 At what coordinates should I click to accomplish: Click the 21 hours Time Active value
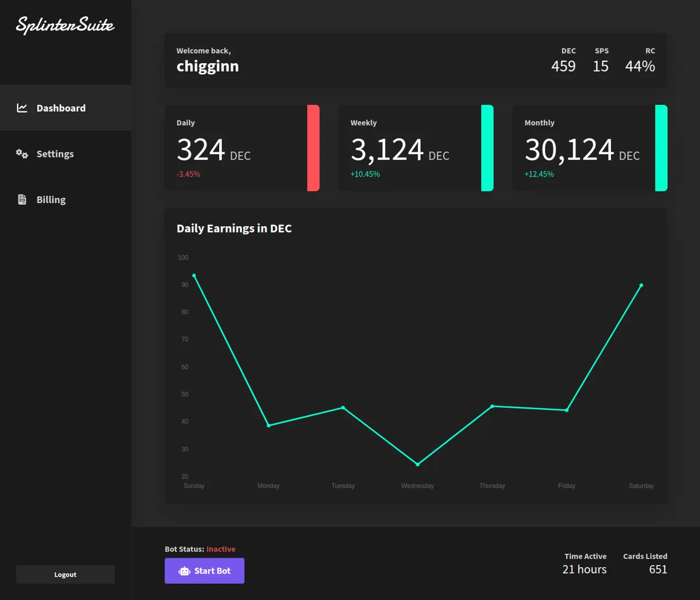tap(585, 569)
